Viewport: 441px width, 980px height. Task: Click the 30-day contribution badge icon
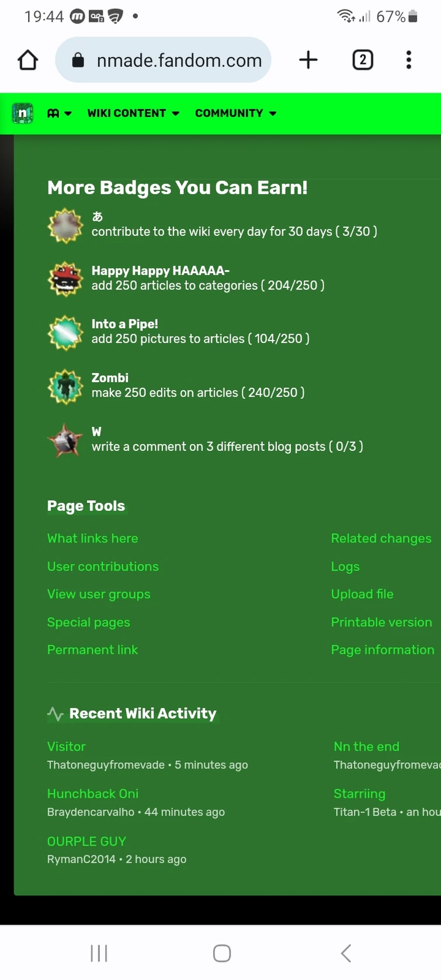(x=65, y=225)
